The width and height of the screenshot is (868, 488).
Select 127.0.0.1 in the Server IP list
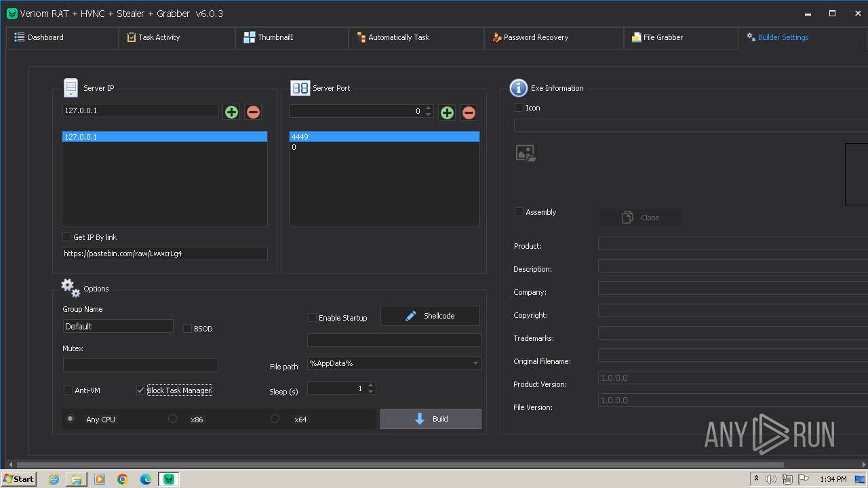click(164, 137)
